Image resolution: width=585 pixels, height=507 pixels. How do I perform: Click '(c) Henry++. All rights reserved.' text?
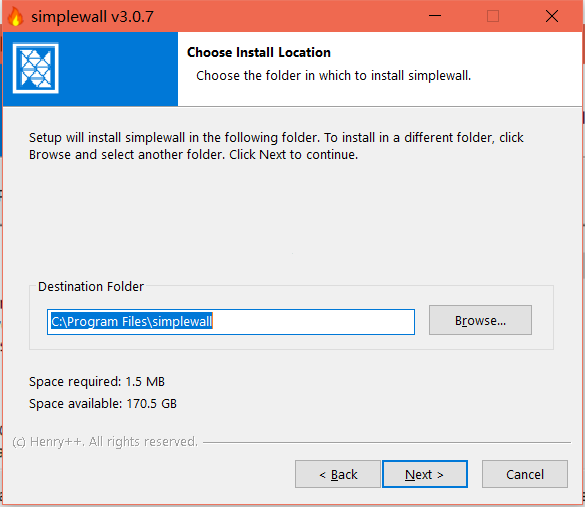pos(105,442)
